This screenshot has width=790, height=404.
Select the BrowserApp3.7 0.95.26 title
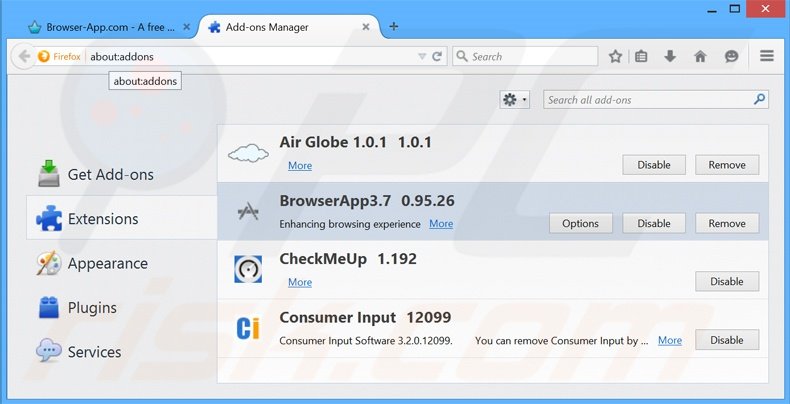click(367, 200)
